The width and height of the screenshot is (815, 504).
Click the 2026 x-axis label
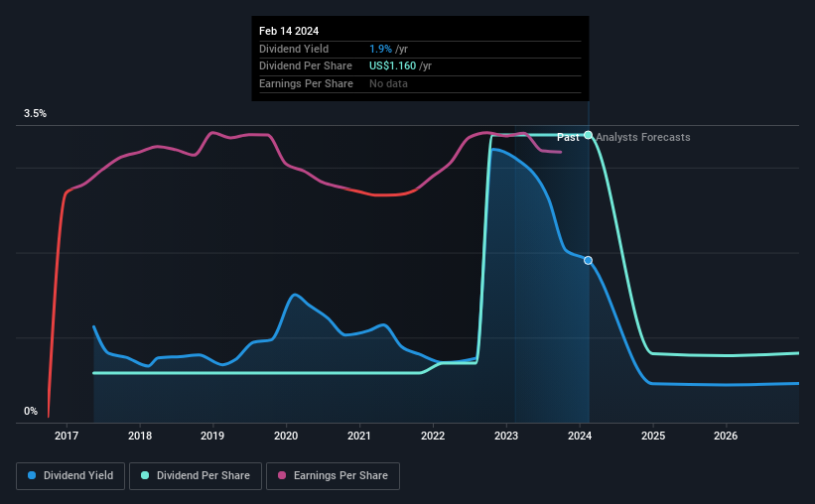tap(726, 436)
